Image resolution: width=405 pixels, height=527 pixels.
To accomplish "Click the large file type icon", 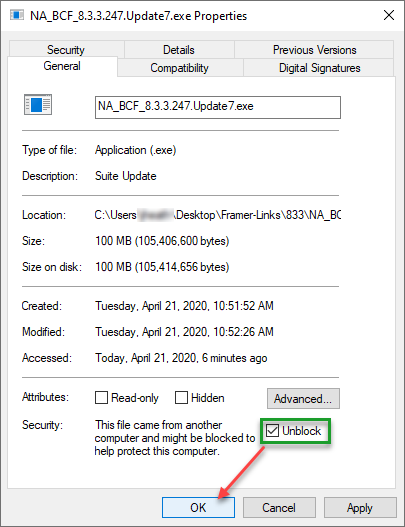I will tap(38, 105).
